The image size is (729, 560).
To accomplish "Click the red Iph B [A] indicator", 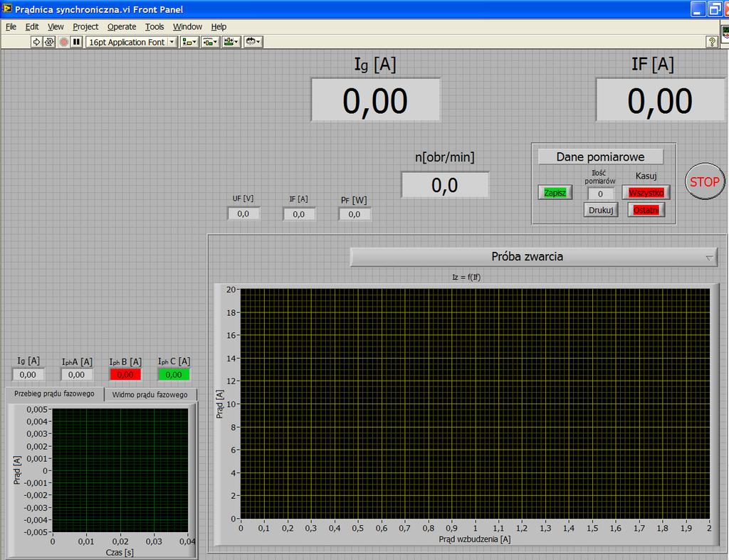I will coord(125,374).
